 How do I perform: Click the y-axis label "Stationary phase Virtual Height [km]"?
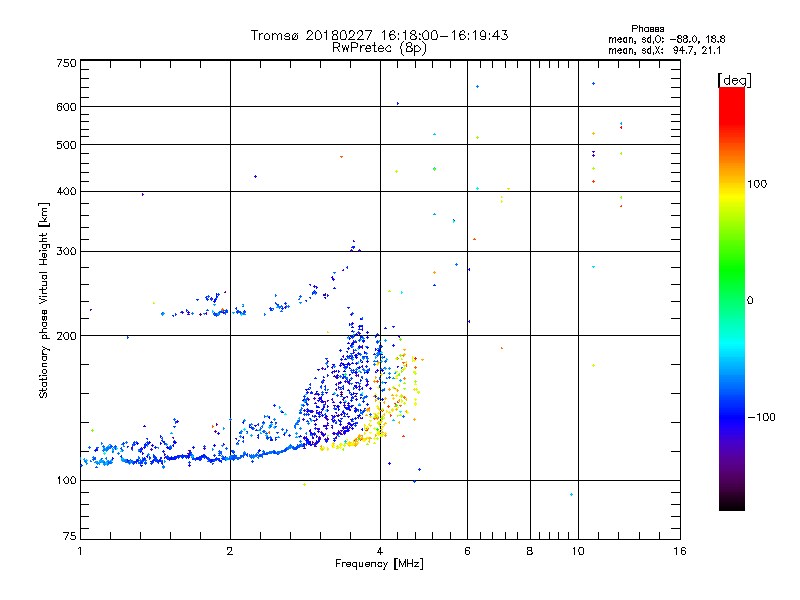click(43, 301)
